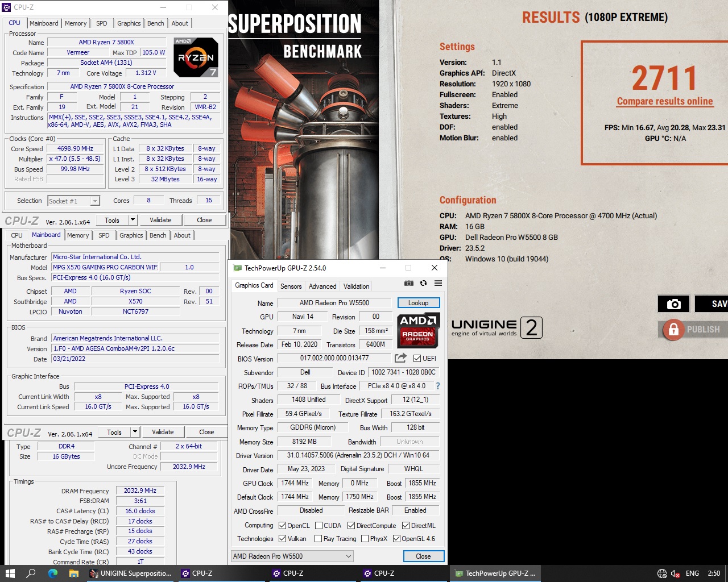Open the bus interface help question mark
Screen dimensions: 728x582
click(437, 386)
